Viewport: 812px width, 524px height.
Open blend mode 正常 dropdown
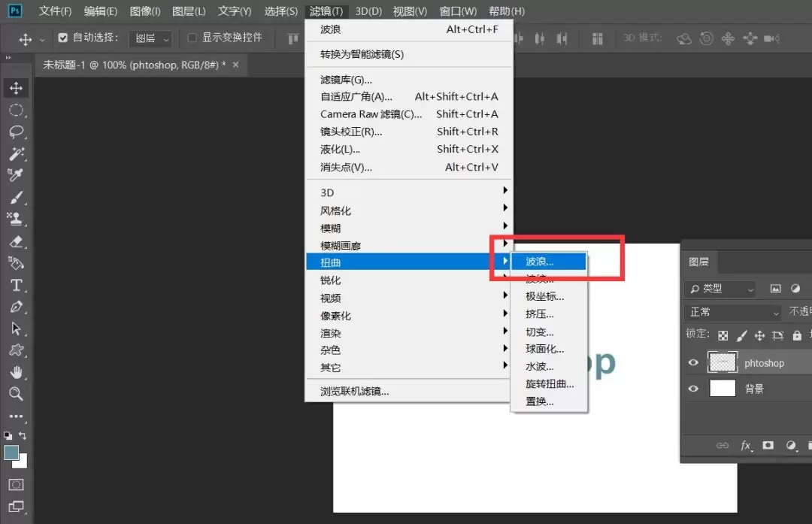(734, 312)
